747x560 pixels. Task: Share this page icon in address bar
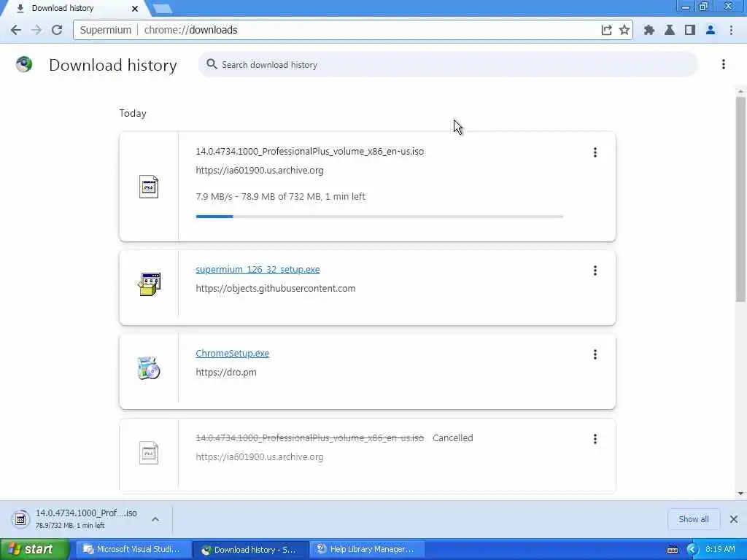606,30
